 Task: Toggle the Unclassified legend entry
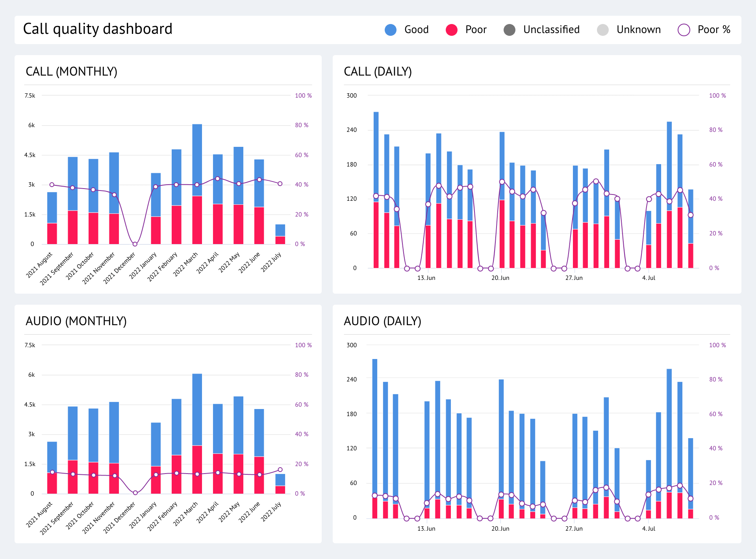click(x=551, y=30)
